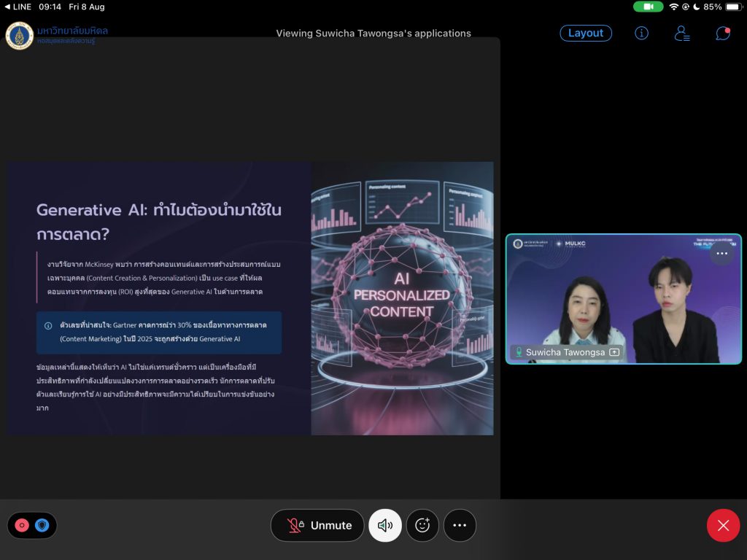Unmute the microphone
The width and height of the screenshot is (747, 560).
point(317,525)
